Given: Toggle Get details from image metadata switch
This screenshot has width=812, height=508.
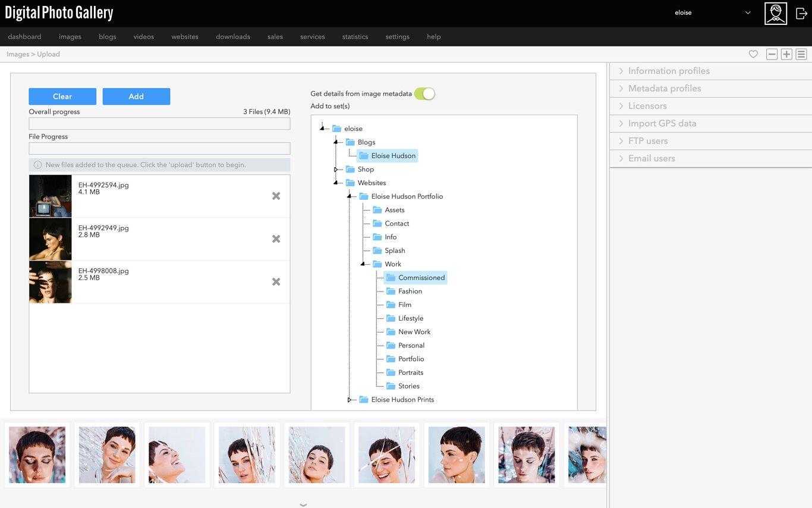Looking at the screenshot, I should click(x=424, y=93).
